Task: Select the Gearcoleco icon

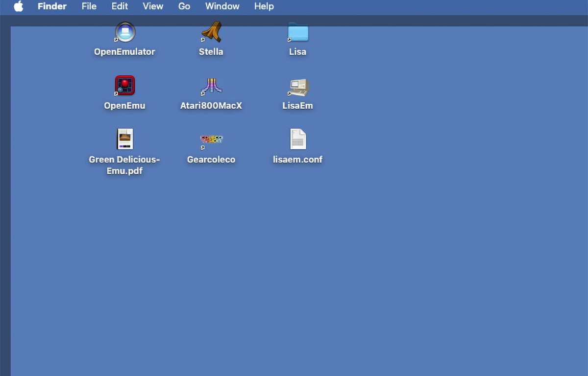Action: (x=211, y=140)
